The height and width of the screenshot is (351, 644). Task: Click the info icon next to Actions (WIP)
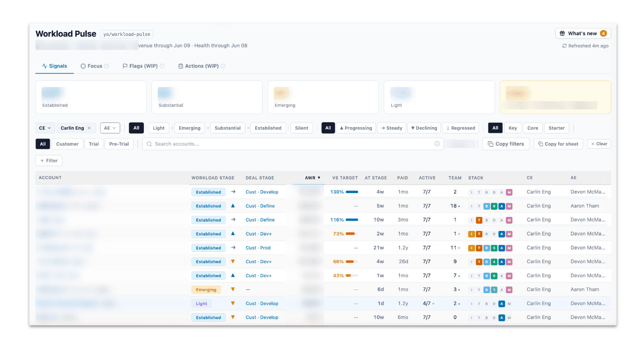click(x=223, y=66)
